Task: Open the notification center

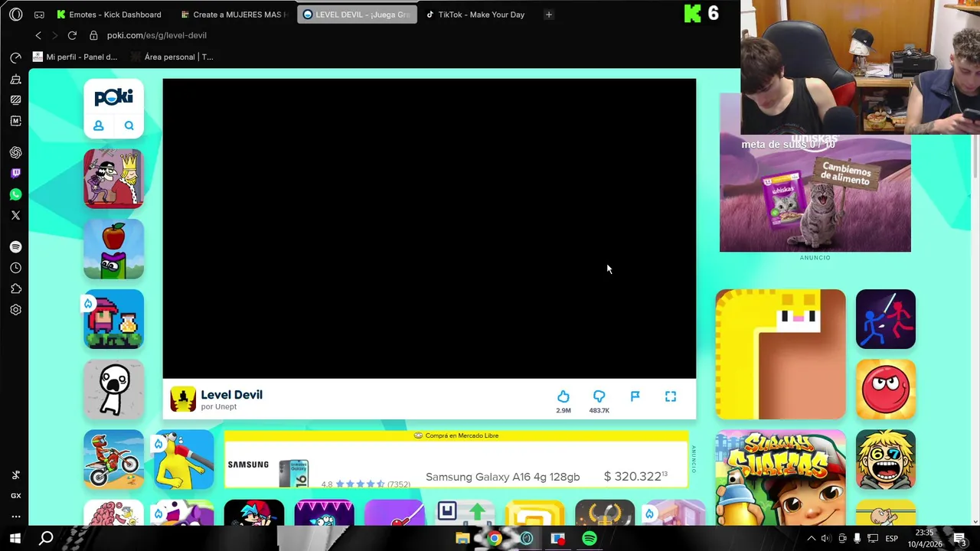Action: 959,539
